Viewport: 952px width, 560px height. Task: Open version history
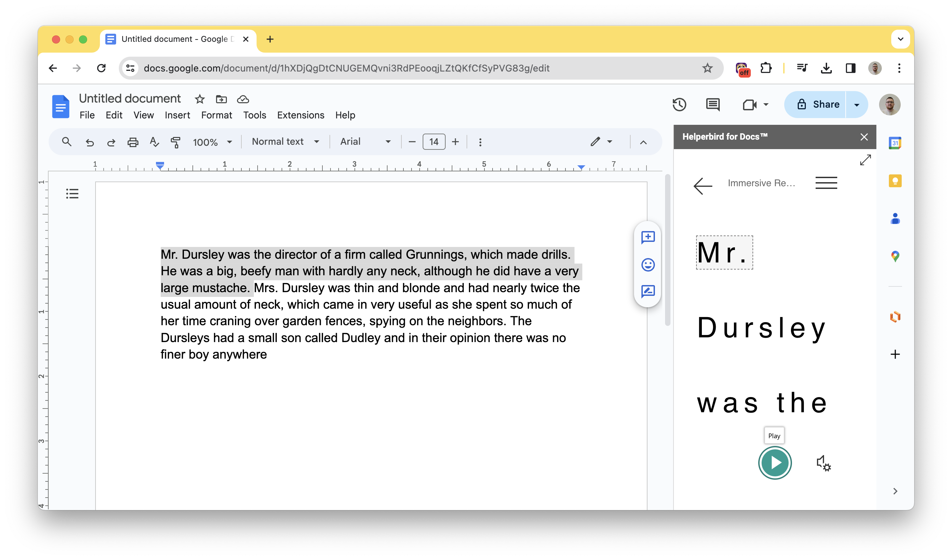(x=680, y=105)
